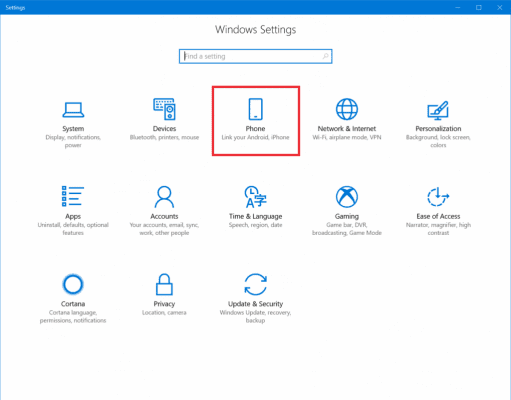Open the Accounts person icon
The image size is (511, 400).
(x=164, y=197)
